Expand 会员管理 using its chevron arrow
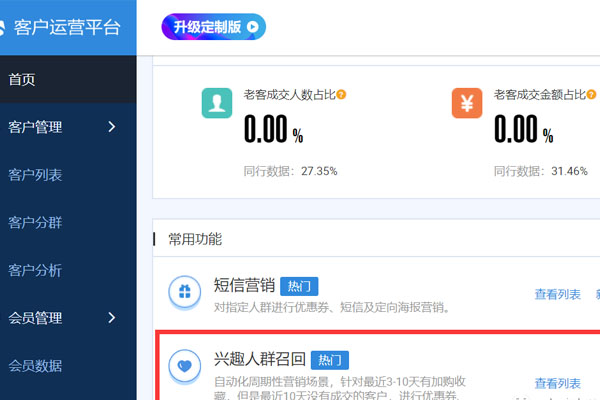 111,318
